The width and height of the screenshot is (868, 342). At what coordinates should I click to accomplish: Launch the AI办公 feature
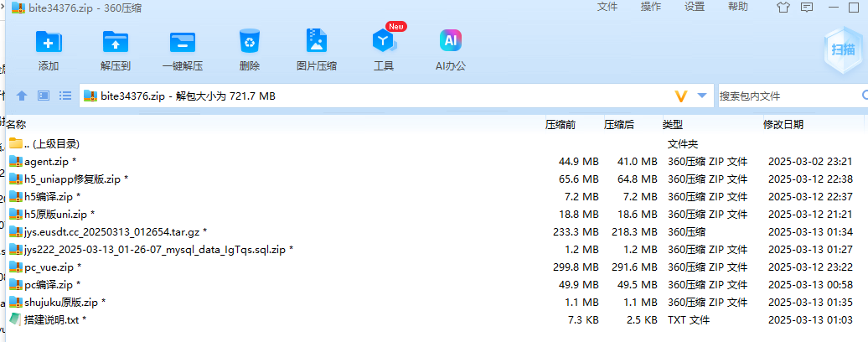click(451, 42)
